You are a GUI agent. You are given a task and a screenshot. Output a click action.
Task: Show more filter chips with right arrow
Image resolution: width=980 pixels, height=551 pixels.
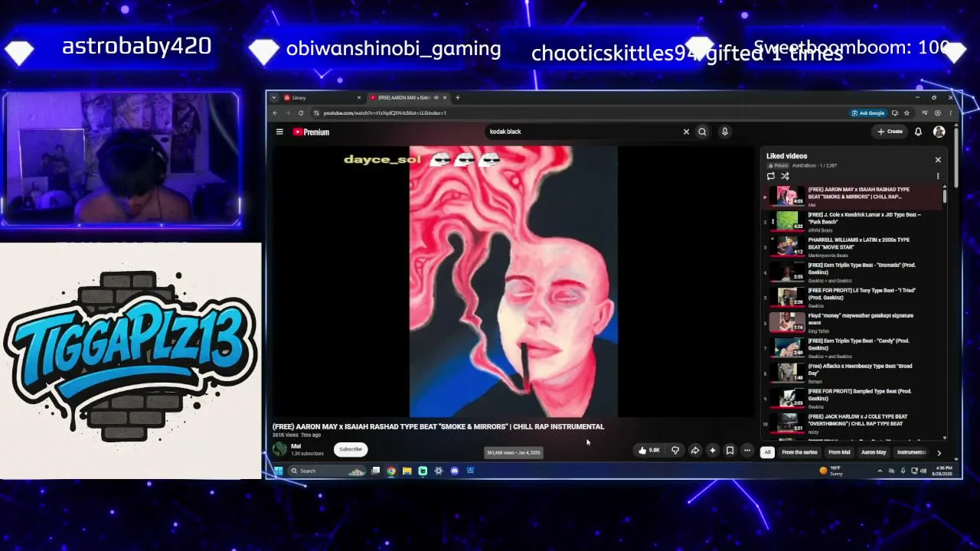coord(939,452)
